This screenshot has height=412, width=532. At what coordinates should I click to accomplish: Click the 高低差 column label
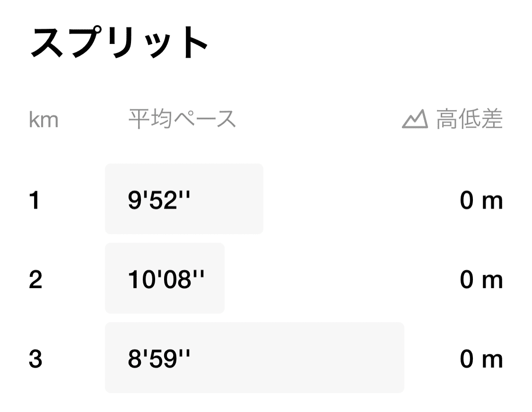(x=469, y=119)
